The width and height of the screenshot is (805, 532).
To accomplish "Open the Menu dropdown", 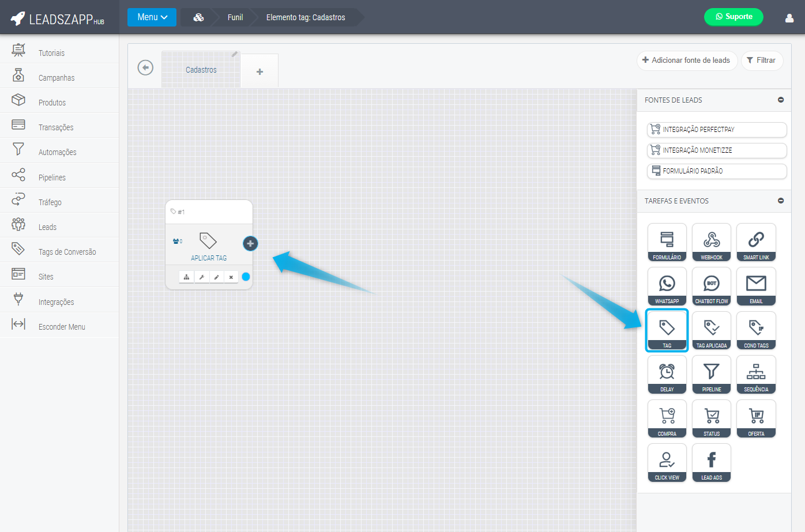I will point(152,17).
